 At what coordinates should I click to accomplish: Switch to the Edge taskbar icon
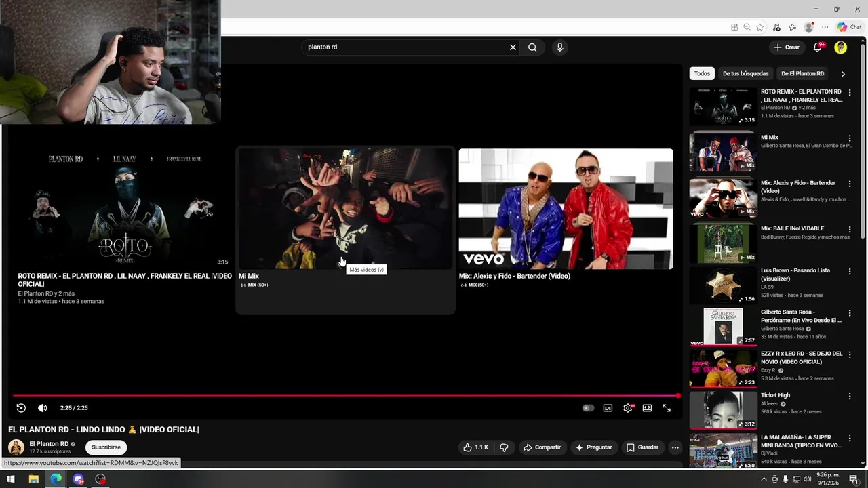point(56,479)
